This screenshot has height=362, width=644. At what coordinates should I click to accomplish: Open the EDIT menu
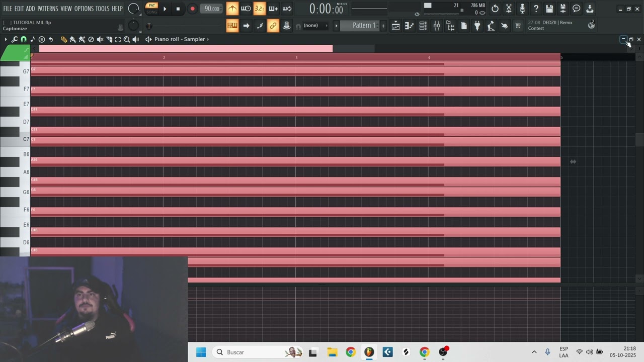click(19, 9)
